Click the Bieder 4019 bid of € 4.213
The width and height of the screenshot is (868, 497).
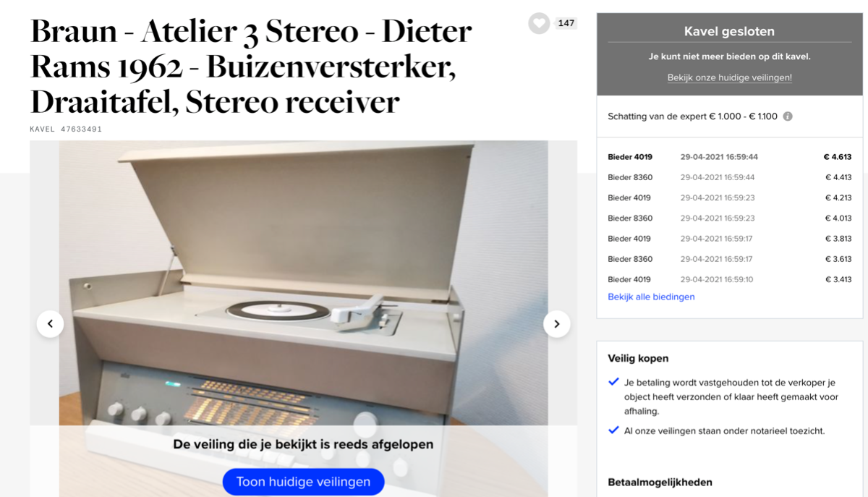coord(729,197)
